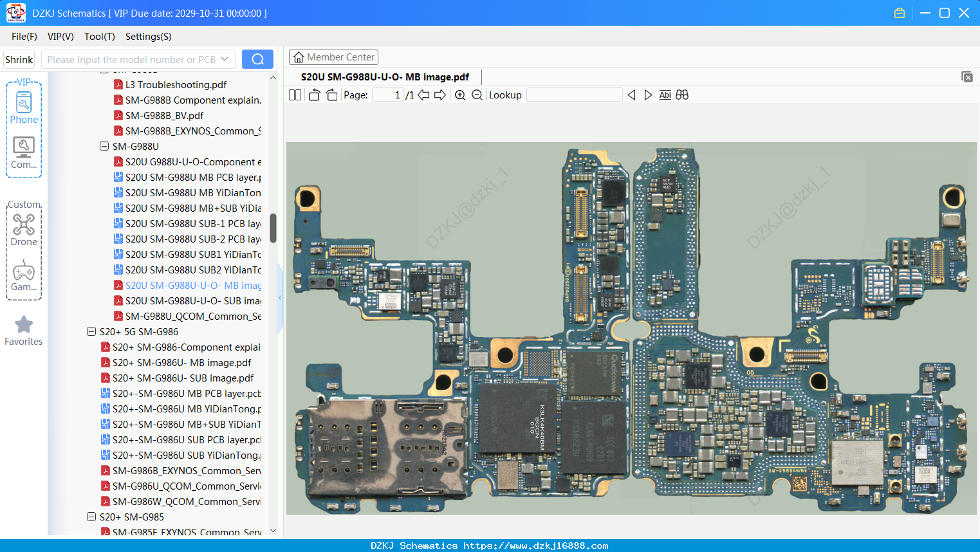
Task: Toggle the Abi match-case option
Action: point(665,95)
